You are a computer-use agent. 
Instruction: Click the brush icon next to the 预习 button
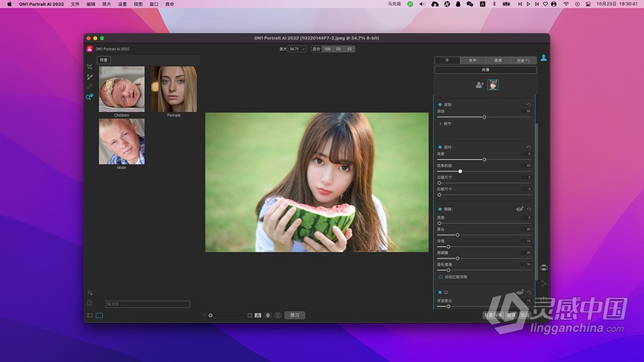tap(278, 315)
